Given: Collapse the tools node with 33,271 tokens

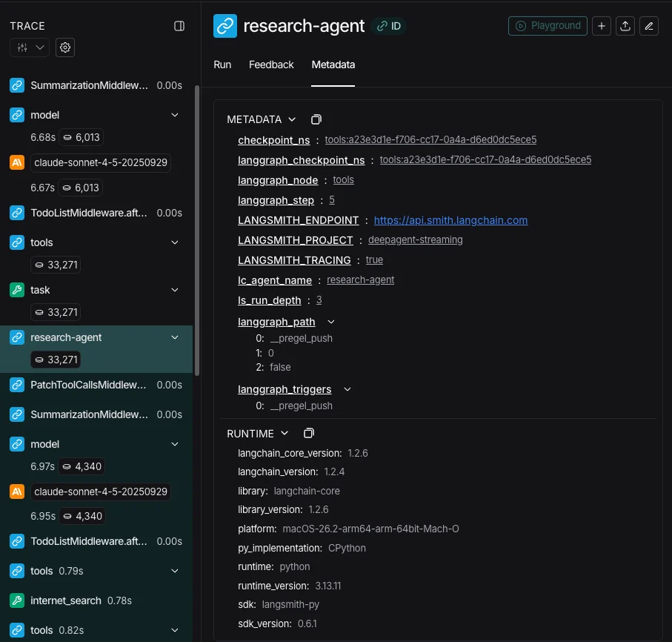Looking at the screenshot, I should point(174,242).
